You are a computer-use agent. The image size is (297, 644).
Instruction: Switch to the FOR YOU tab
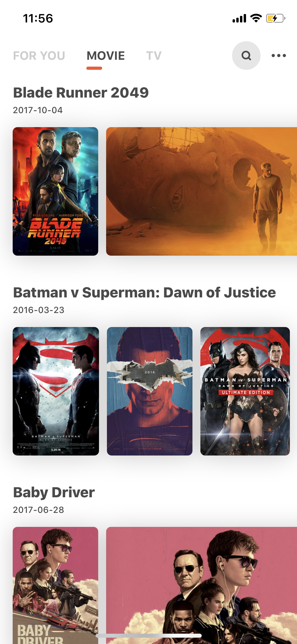point(39,56)
